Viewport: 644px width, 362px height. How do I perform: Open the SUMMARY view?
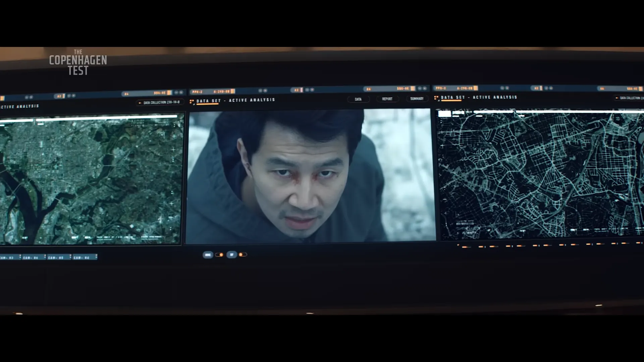pos(417,99)
